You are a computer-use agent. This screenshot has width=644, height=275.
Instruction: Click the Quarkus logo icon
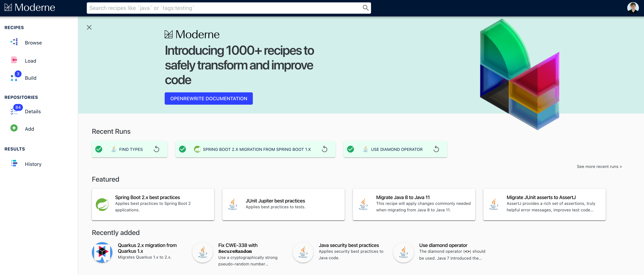[x=102, y=252]
